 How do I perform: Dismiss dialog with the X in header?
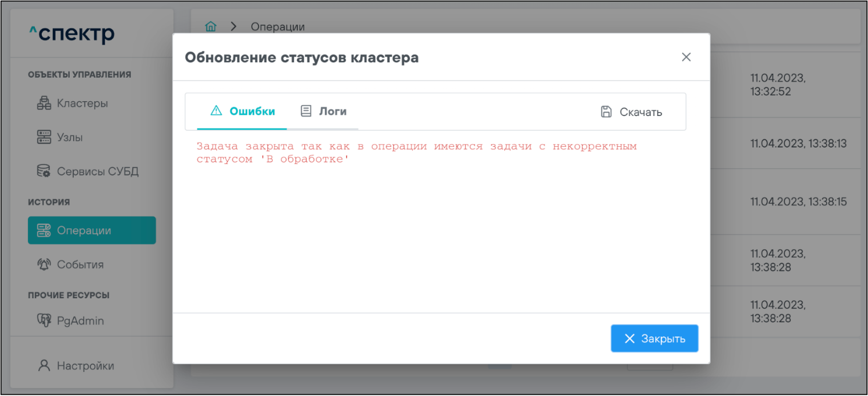(686, 57)
